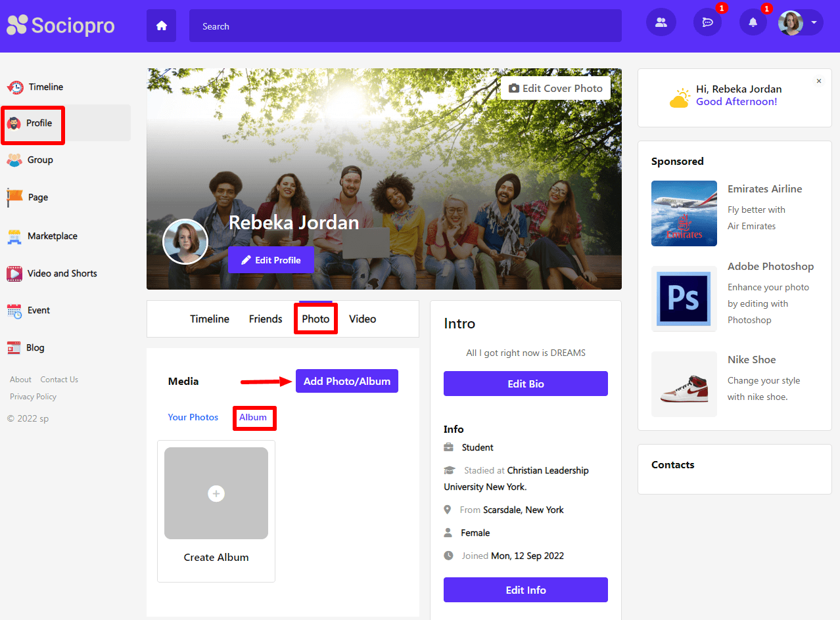Viewport: 840px width, 620px height.
Task: Click the Edit Cover Photo button
Action: [555, 88]
